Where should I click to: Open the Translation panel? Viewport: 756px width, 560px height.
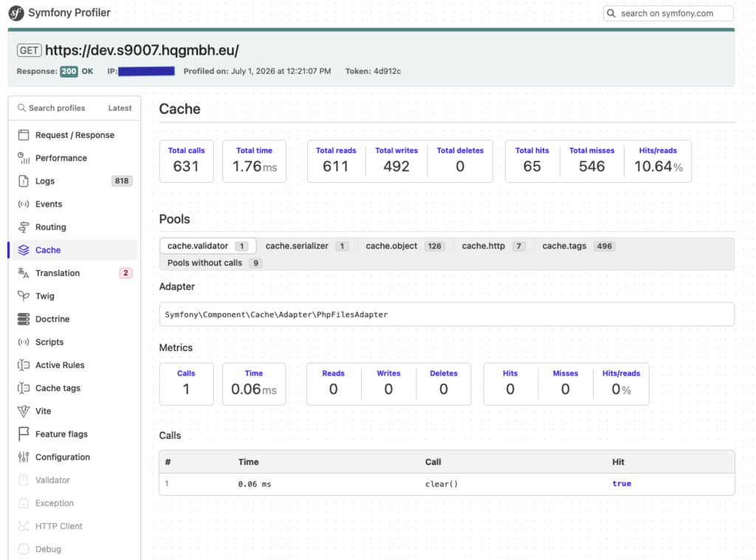[x=75, y=273]
